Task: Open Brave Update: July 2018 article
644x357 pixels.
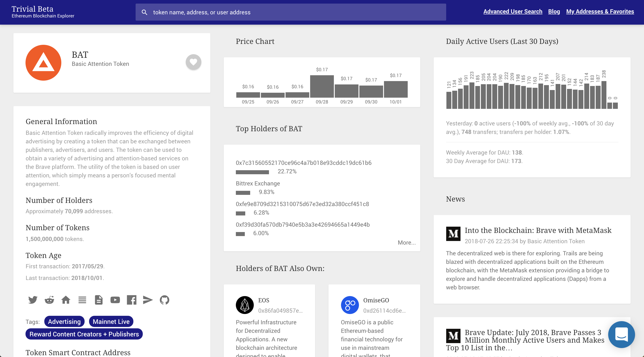Action: tap(525, 340)
